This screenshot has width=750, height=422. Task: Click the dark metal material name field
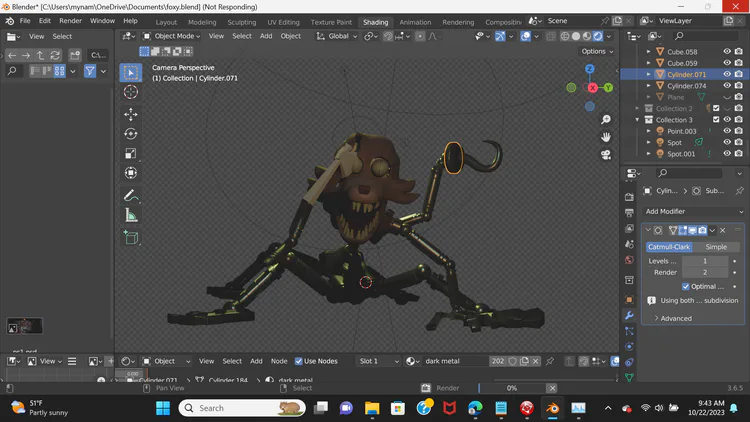pos(454,361)
